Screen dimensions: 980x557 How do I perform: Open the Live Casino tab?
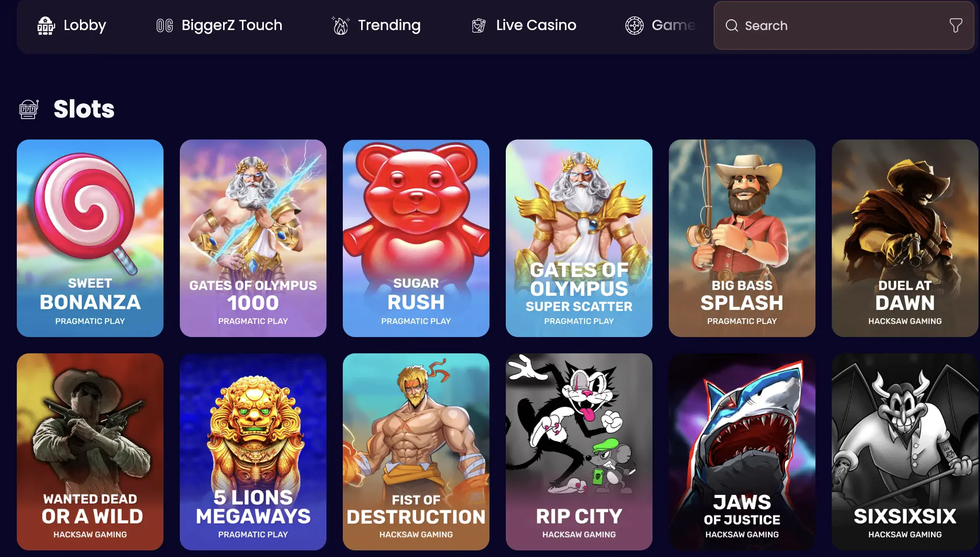[x=524, y=25]
